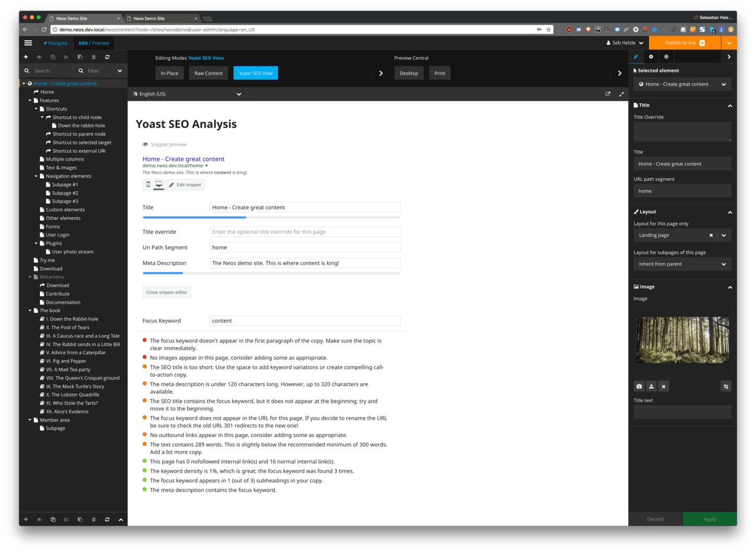Open snippet link Home - Create great content
Viewport: 756px width, 553px height.
point(184,159)
